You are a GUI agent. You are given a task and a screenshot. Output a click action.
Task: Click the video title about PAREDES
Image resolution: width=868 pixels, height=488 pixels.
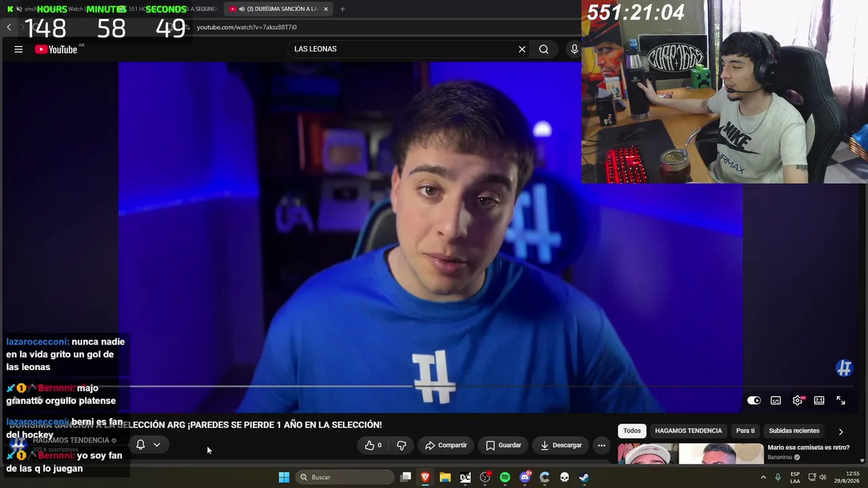(197, 425)
